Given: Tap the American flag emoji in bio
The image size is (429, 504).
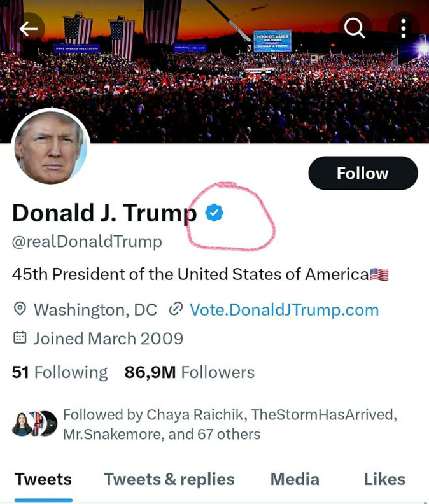Looking at the screenshot, I should 379,275.
